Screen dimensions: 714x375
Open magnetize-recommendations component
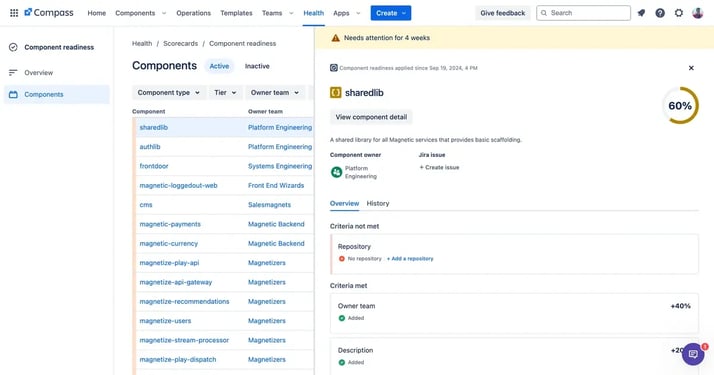pyautogui.click(x=184, y=302)
